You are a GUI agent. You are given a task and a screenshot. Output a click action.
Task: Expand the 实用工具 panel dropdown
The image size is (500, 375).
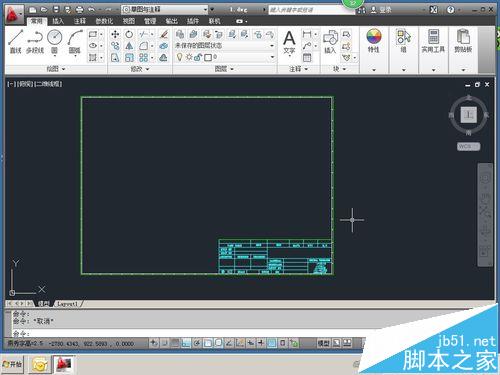[x=433, y=70]
